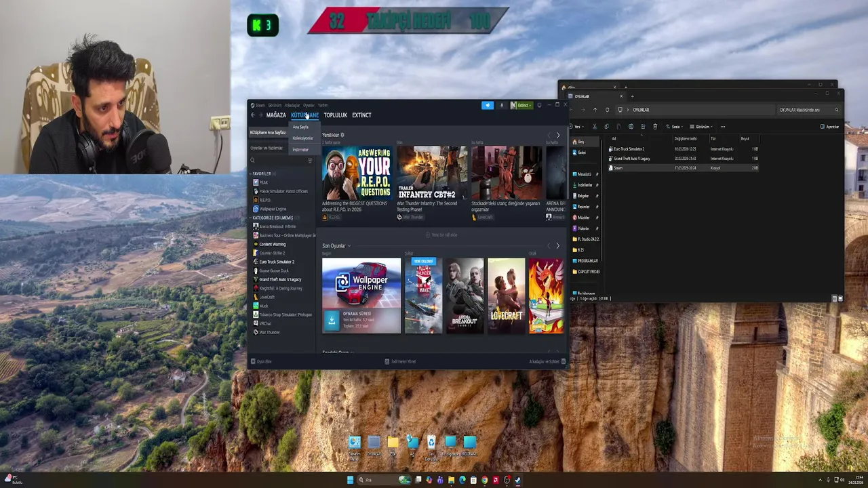This screenshot has height=488, width=868.
Task: Click Copy icon in Explorer toolbar
Action: (x=606, y=127)
